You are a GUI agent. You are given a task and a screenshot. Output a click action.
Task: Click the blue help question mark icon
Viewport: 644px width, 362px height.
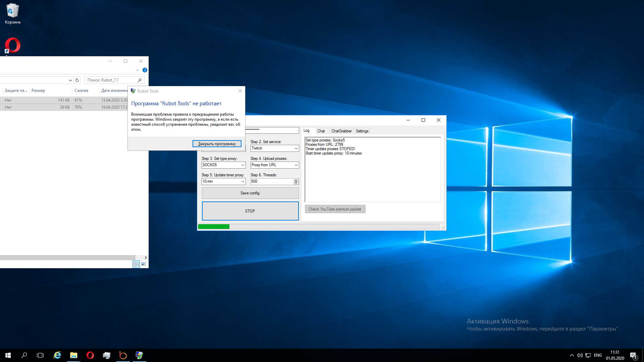pos(145,70)
